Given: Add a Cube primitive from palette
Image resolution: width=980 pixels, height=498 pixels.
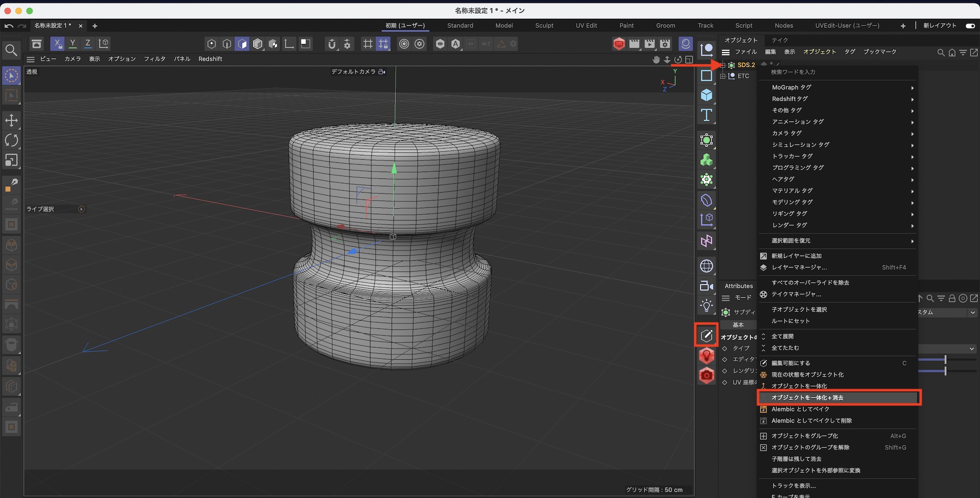Looking at the screenshot, I should click(x=706, y=95).
